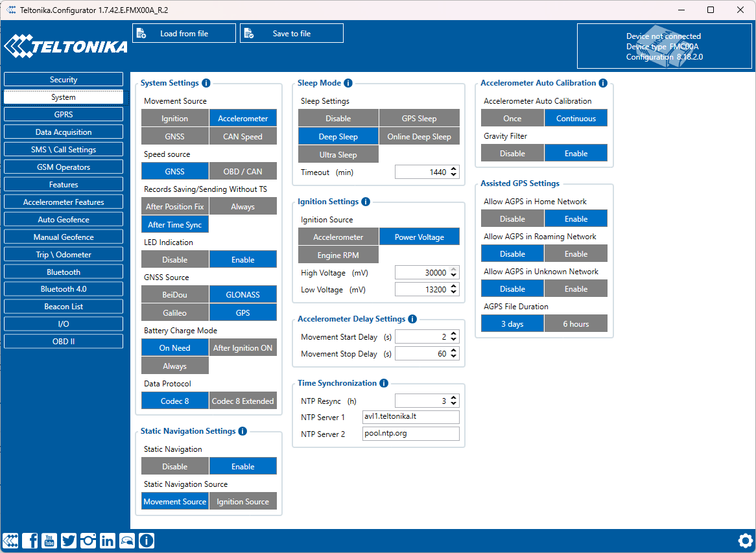The image size is (756, 553).
Task: Open Teltonika website icon in footer
Action: coord(10,541)
